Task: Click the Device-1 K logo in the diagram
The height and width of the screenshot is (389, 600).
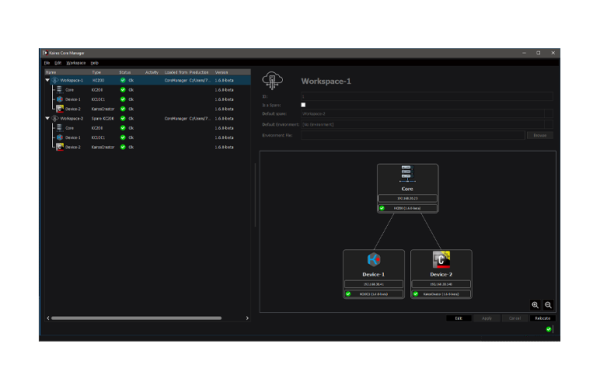Action: click(x=373, y=259)
